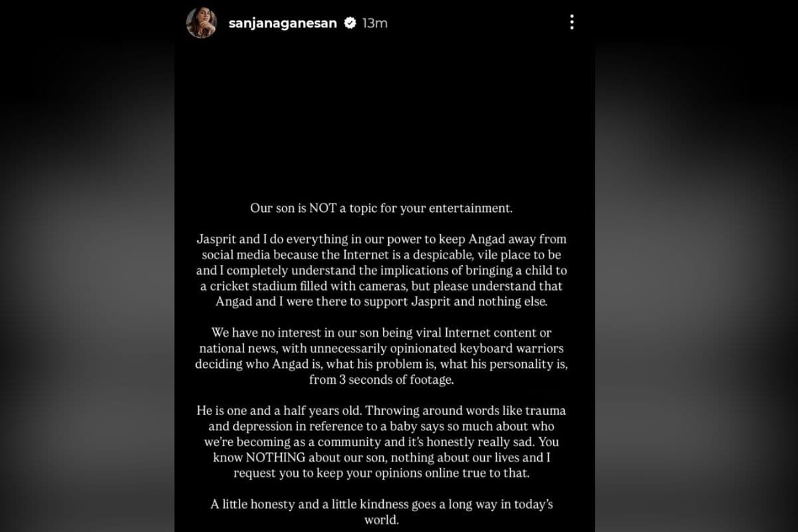This screenshot has height=532, width=798.
Task: Tap the line 'request you to keep your opinions'
Action: pos(382,473)
